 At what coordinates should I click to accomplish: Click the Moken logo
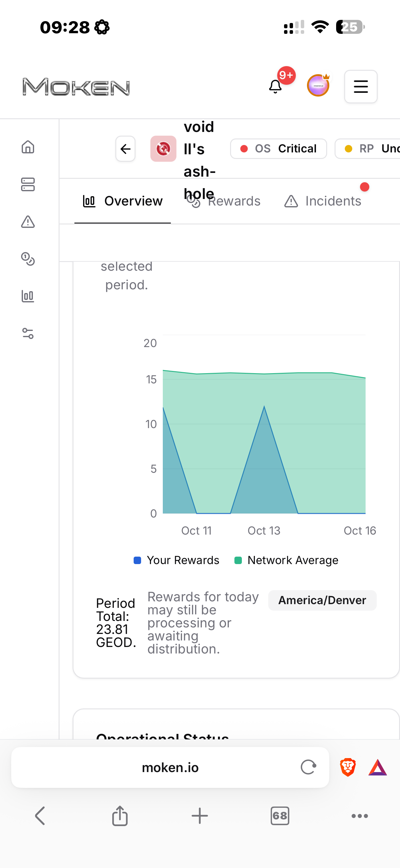coord(76,87)
